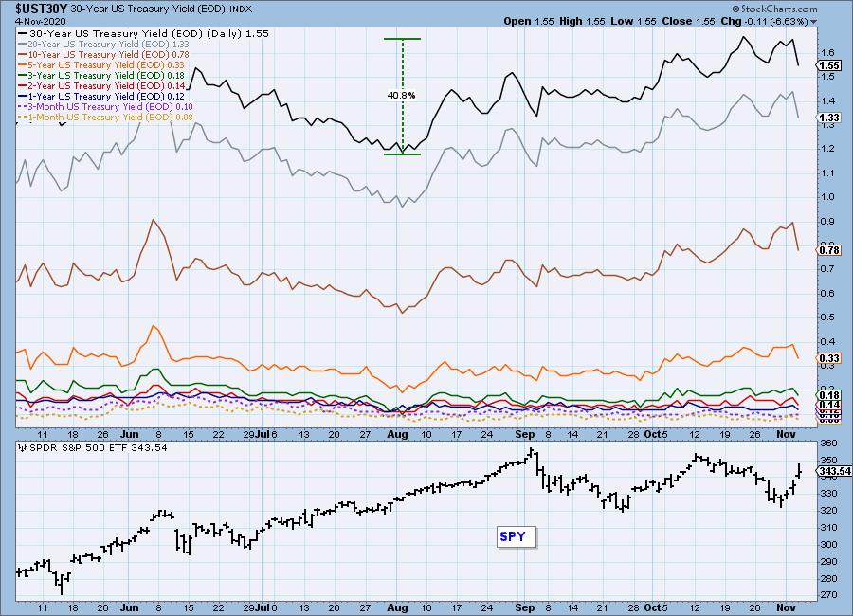Viewport: 853px width, 616px height.
Task: Click the 343.54 price tag in SPY panel
Action: (x=834, y=471)
